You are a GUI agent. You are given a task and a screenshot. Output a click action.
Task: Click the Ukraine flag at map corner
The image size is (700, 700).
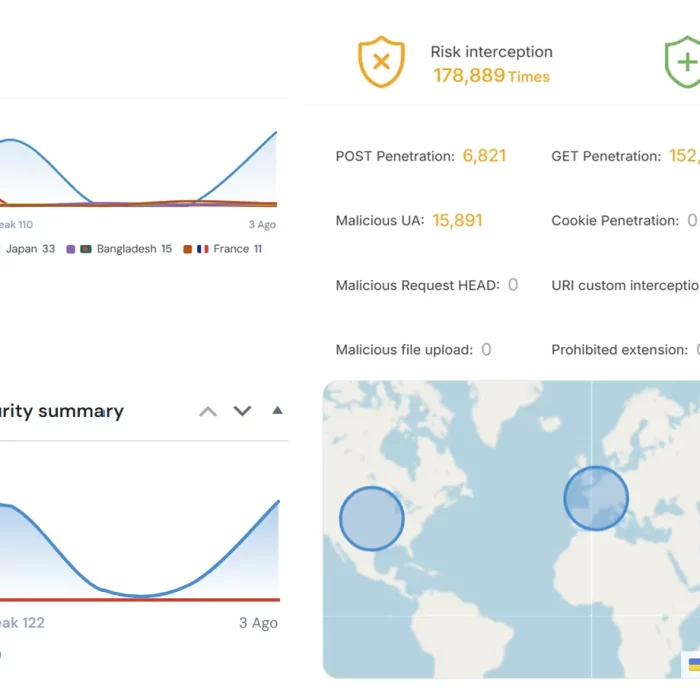pos(694,664)
